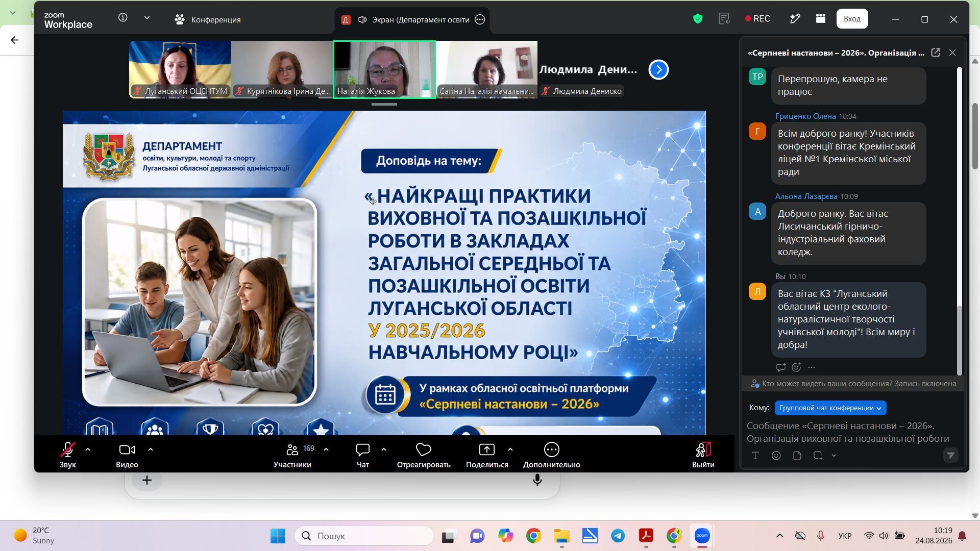
Task: Open the Конференция tab
Action: coord(207,19)
